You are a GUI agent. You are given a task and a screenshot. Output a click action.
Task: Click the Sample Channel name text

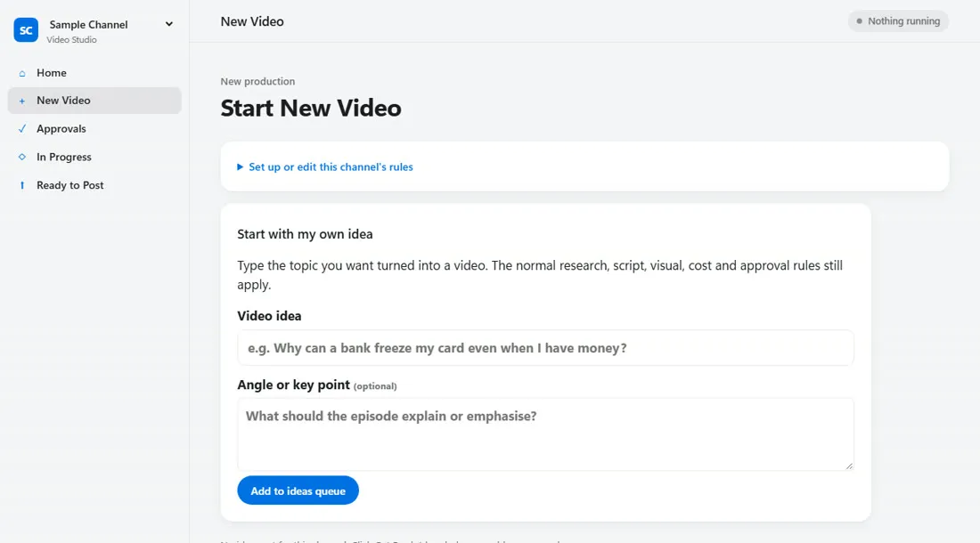89,24
